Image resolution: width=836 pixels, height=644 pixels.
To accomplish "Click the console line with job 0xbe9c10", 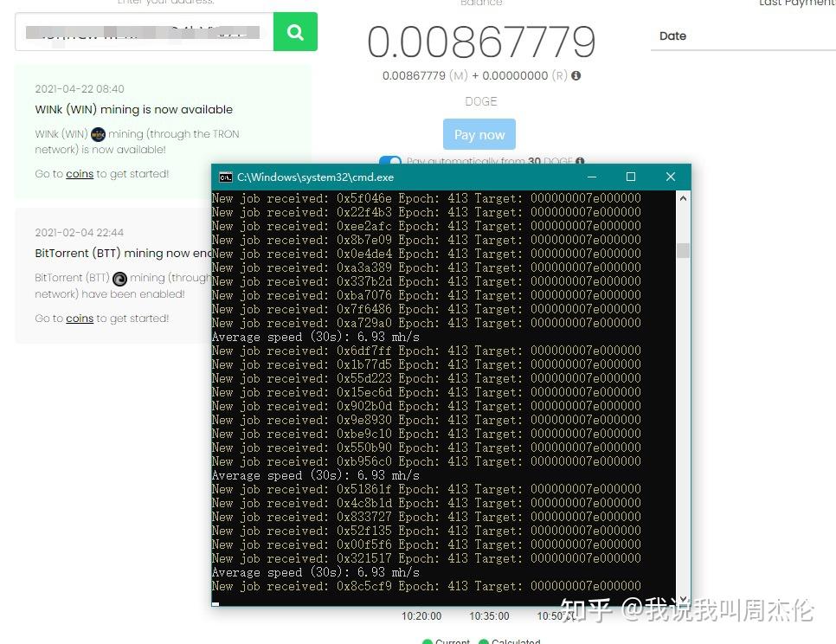I will tap(426, 434).
